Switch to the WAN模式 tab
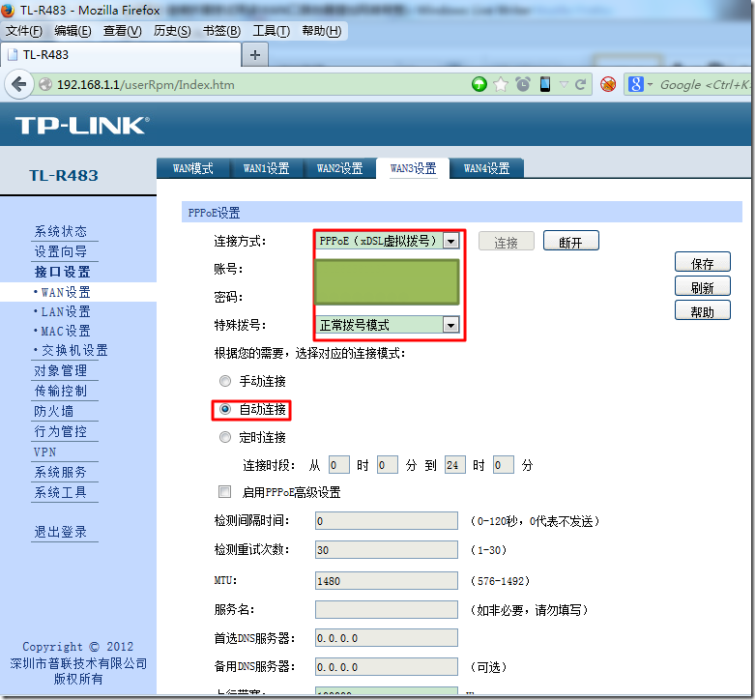This screenshot has height=700, width=755. coord(193,168)
